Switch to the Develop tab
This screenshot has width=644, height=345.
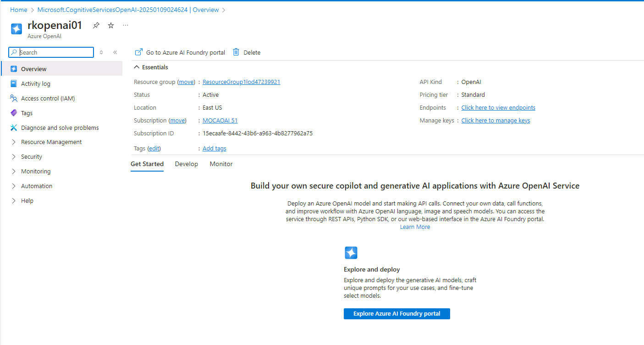[x=187, y=164]
